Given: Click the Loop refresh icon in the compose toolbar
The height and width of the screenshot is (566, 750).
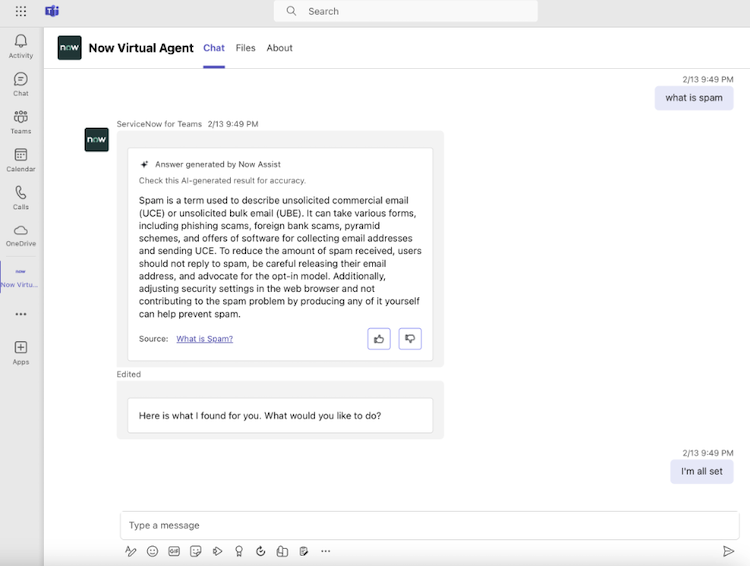Looking at the screenshot, I should (x=261, y=551).
